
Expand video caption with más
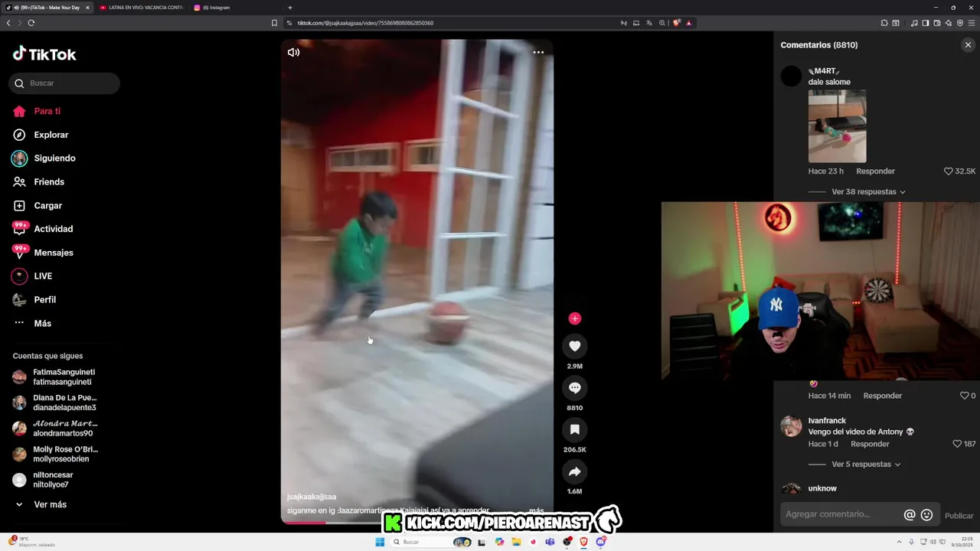536,510
